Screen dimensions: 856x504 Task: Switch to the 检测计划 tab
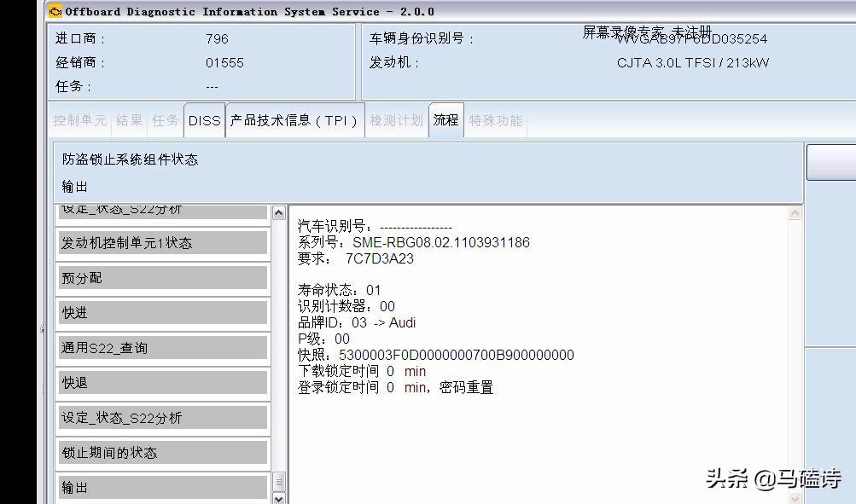point(398,120)
